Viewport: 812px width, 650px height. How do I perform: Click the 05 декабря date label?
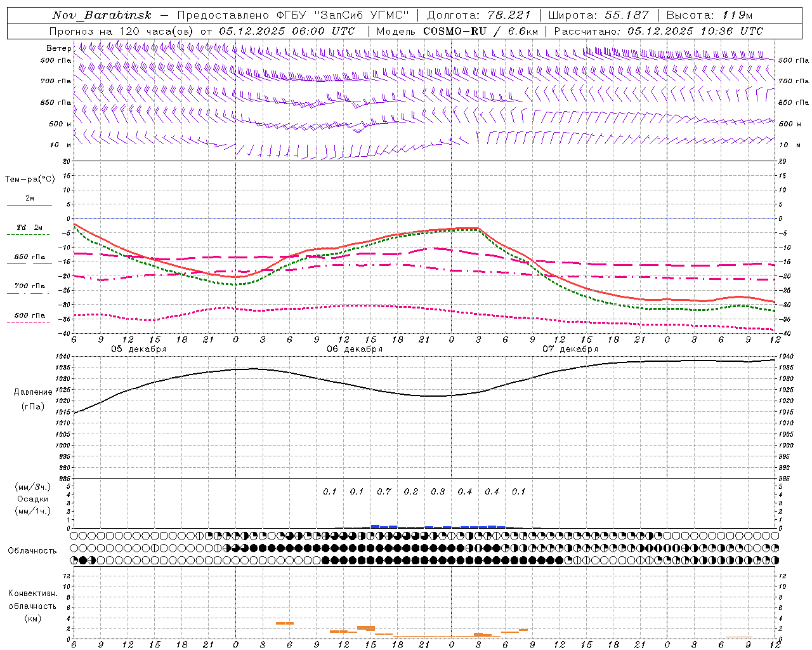tap(139, 349)
